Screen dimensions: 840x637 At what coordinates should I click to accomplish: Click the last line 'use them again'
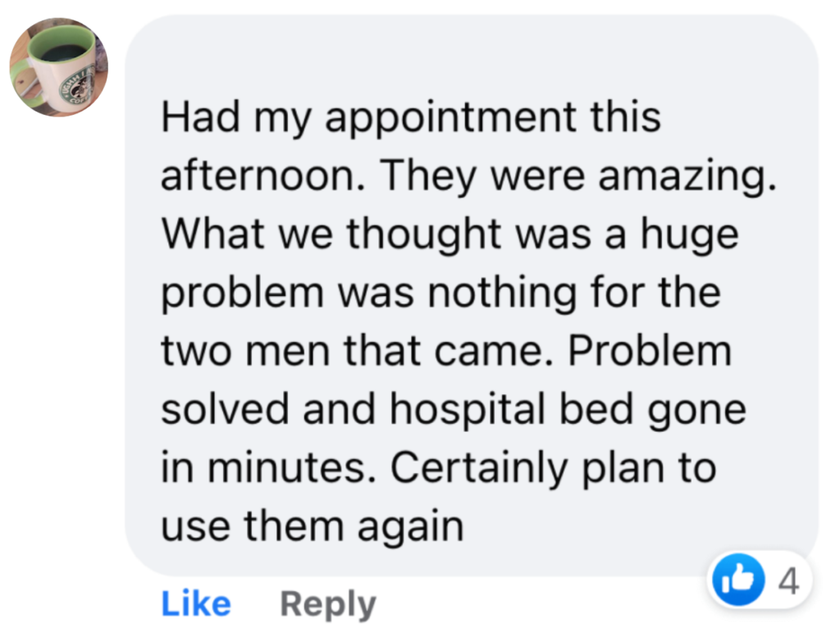(x=312, y=526)
